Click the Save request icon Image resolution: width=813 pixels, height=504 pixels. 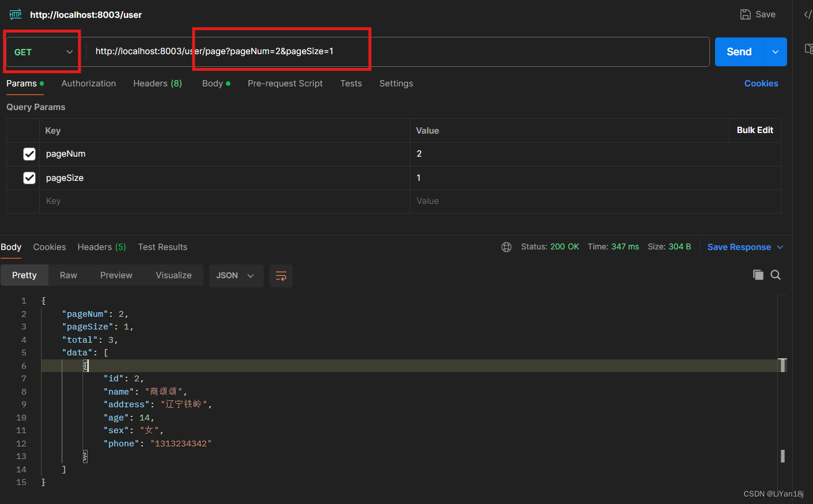744,14
